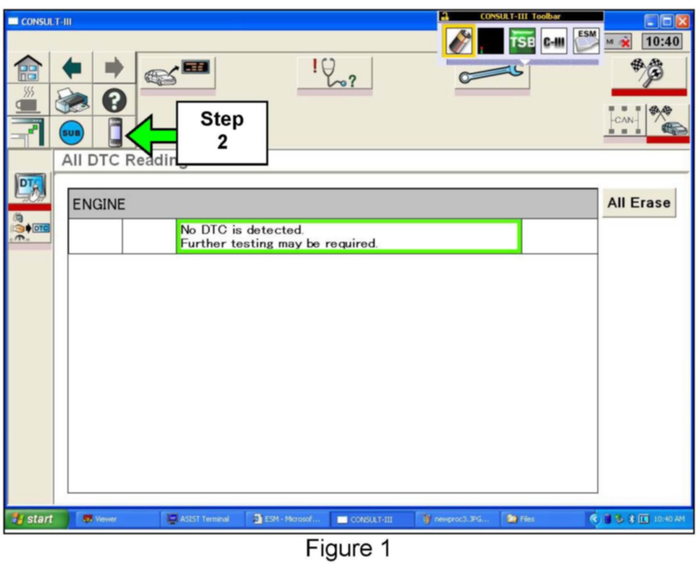Open TSB from CONSULT-III Toolbar
Screen dimensions: 700x588
pos(522,42)
